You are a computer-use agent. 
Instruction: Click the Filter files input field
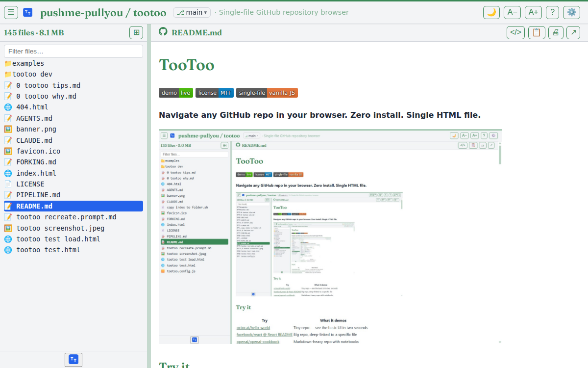point(73,51)
